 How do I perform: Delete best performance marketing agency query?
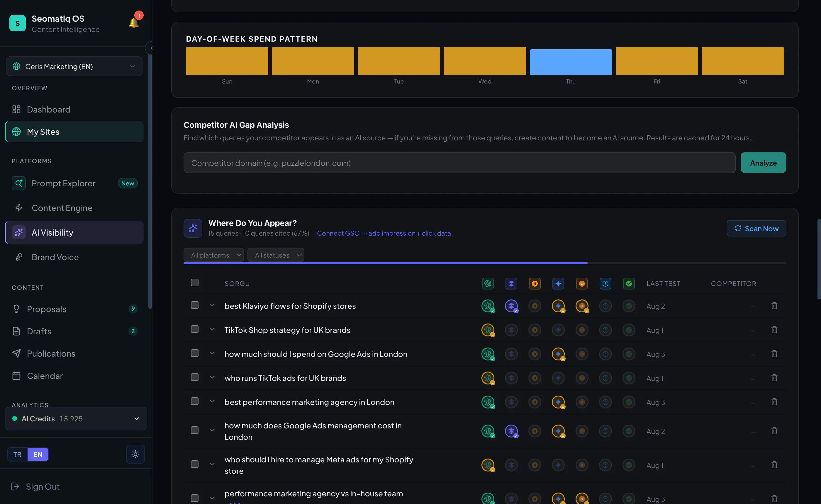click(774, 402)
